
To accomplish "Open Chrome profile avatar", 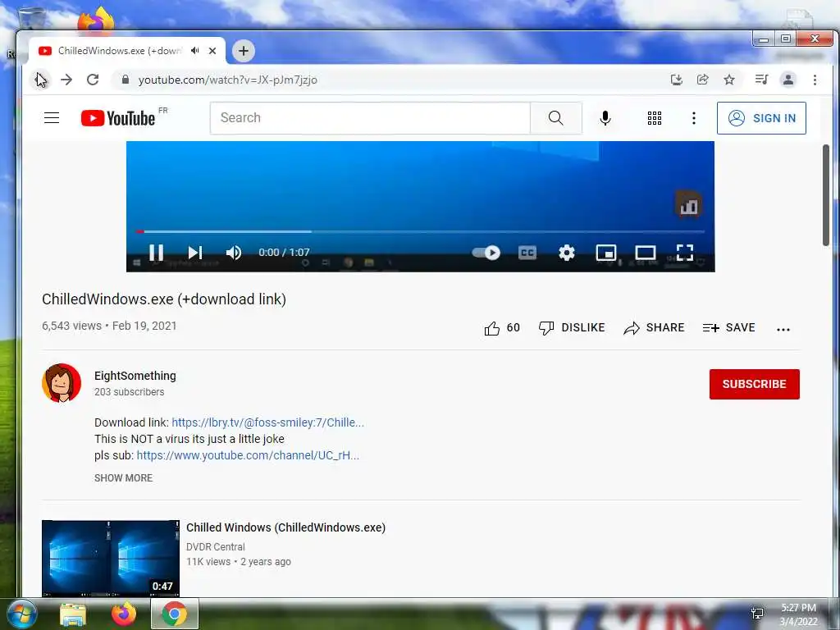I will [788, 80].
